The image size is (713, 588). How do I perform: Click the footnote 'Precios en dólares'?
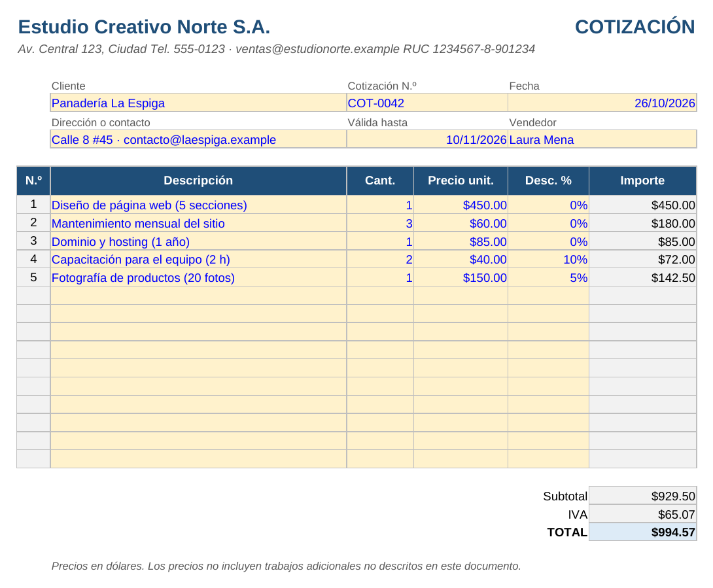[286, 566]
